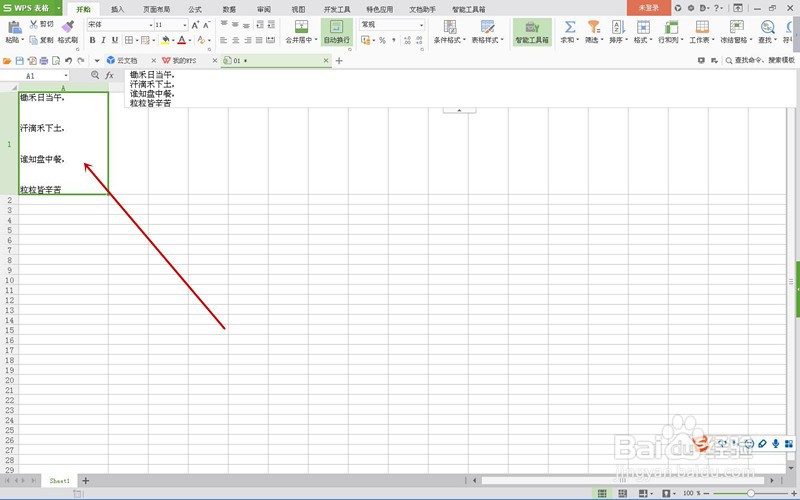The image size is (800, 500).
Task: Open the cell borders dropdown arrow
Action: pyautogui.click(x=137, y=40)
